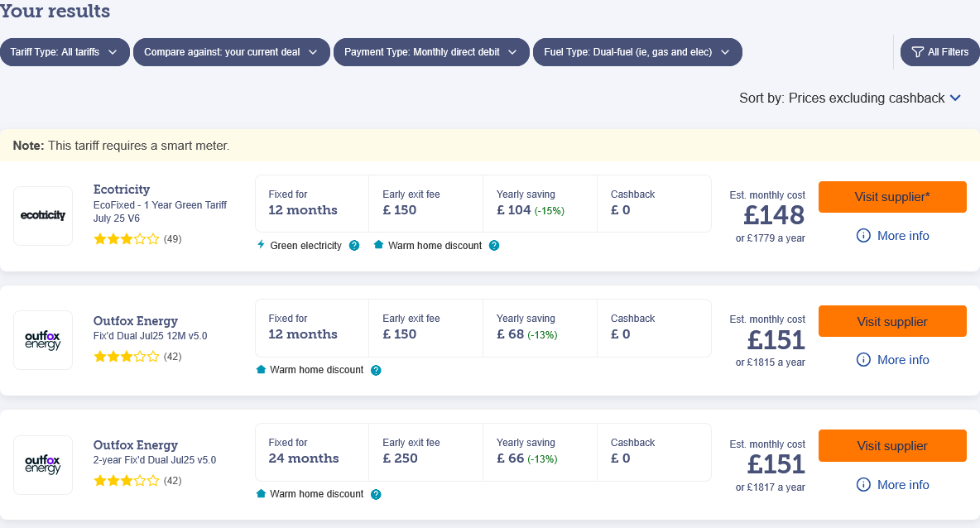Click Ecotricity review count (49)
This screenshot has width=980, height=528.
pos(172,238)
